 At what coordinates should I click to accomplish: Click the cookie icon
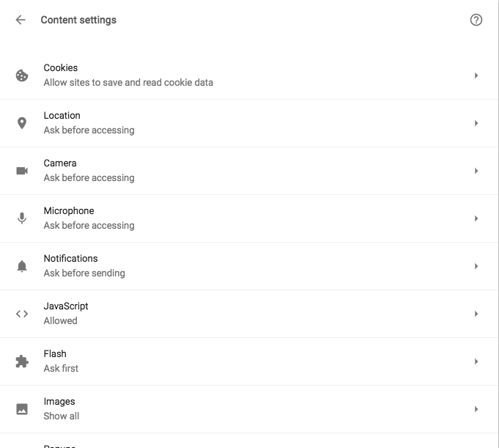(x=22, y=76)
